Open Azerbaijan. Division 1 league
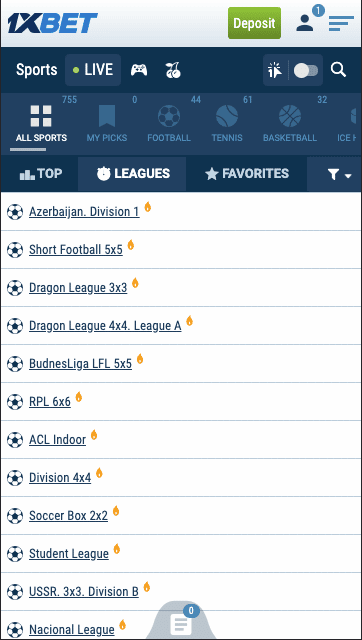This screenshot has height=640, width=362. point(84,212)
